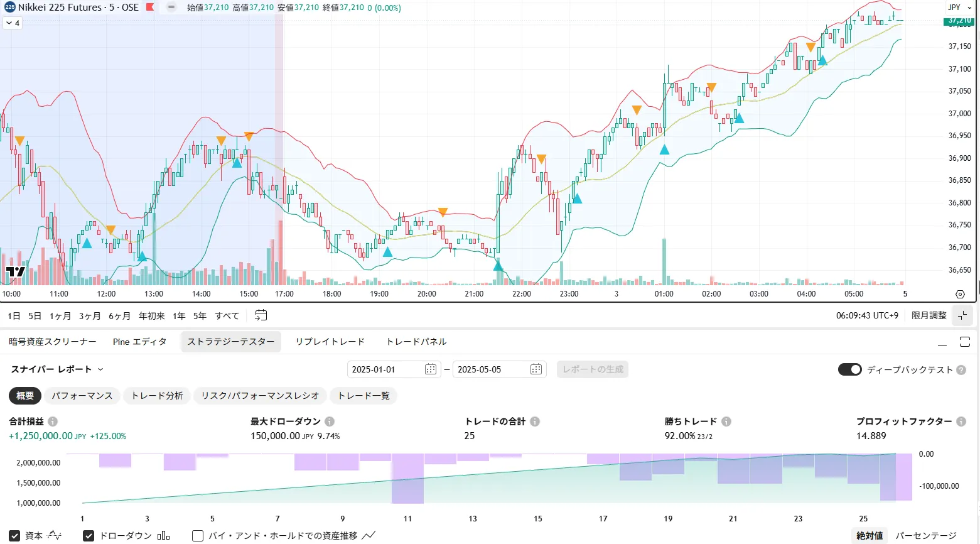Open the JPY currency dropdown

click(x=959, y=8)
